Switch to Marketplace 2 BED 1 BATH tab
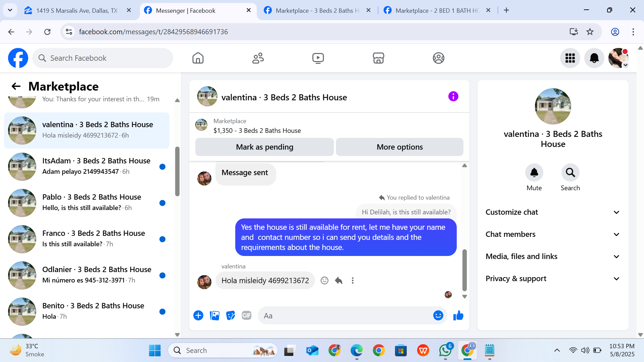Screen dimensions: 644x362 pyautogui.click(x=438, y=10)
